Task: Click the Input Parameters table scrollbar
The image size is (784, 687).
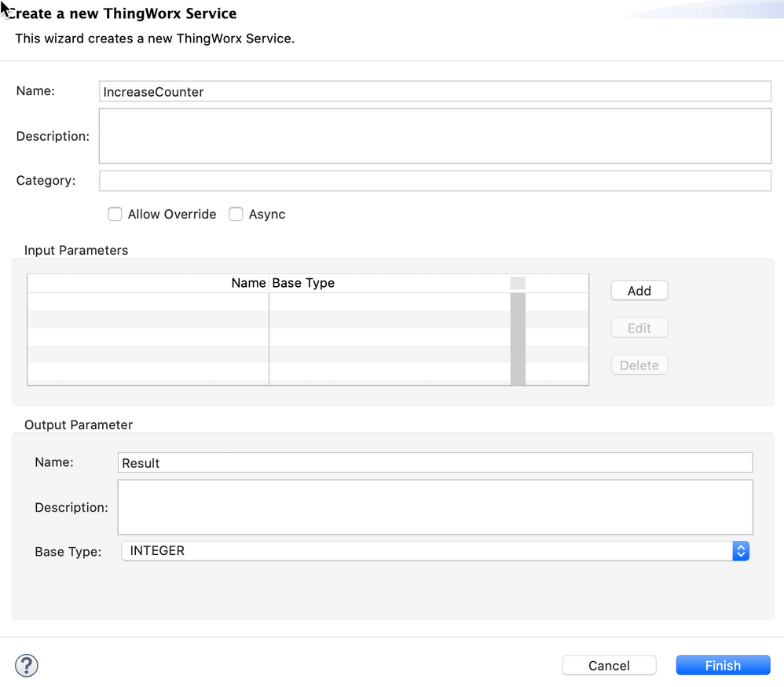Action: [x=518, y=339]
